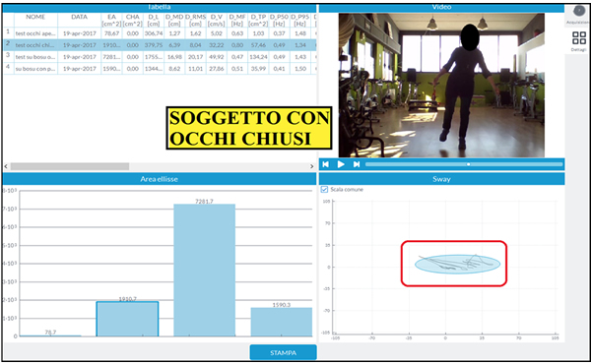591x364 pixels.
Task: Click the video seek bar handle
Action: (x=469, y=164)
